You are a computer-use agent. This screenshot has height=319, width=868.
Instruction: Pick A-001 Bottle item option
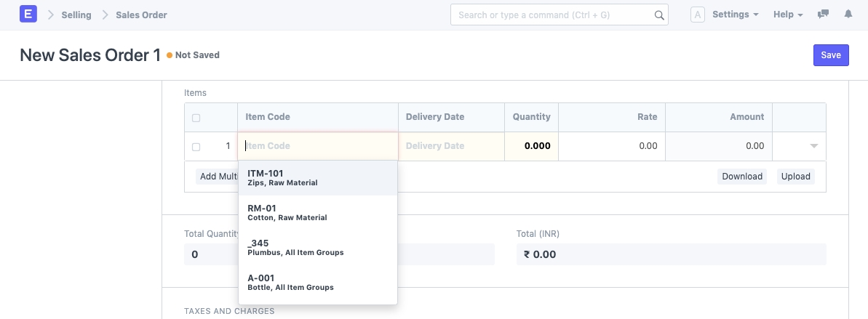click(x=317, y=283)
